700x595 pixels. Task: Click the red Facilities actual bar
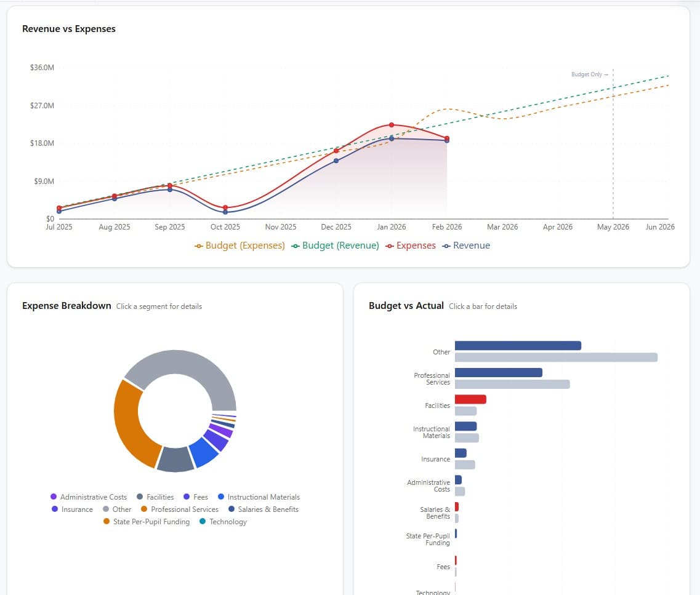(x=470, y=399)
